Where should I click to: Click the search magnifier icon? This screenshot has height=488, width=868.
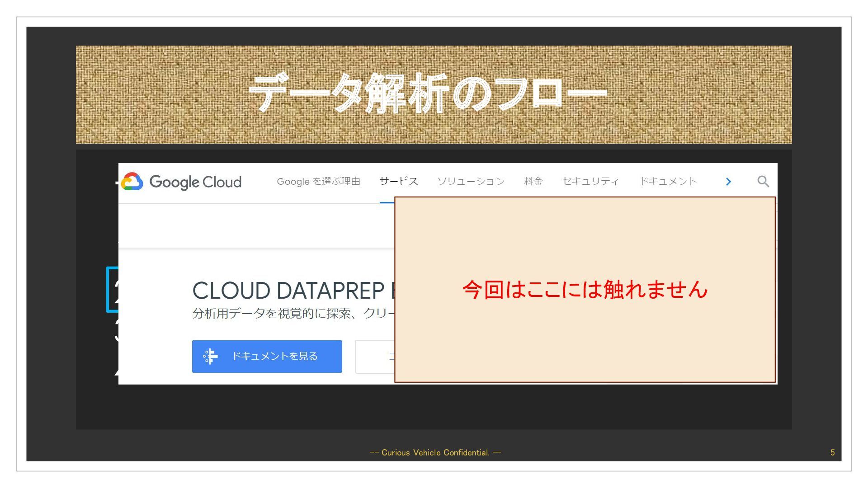click(x=763, y=182)
